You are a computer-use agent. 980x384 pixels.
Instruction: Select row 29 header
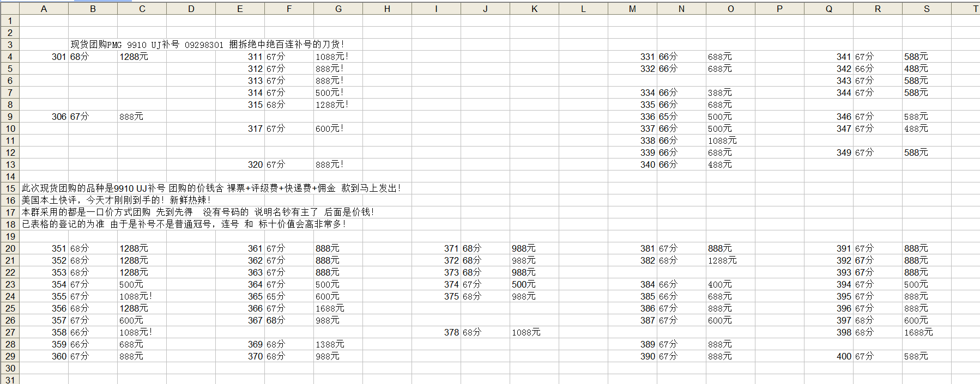click(x=10, y=356)
